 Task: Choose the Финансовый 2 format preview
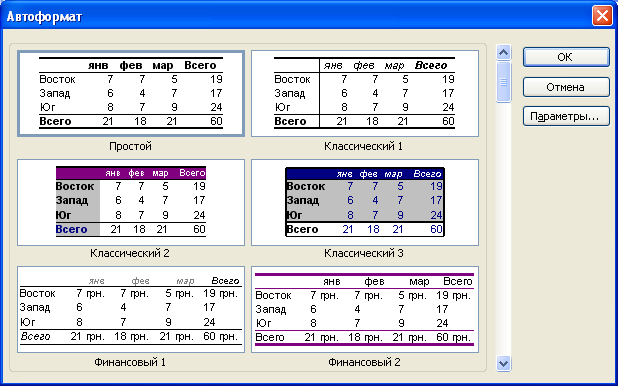pyautogui.click(x=365, y=310)
